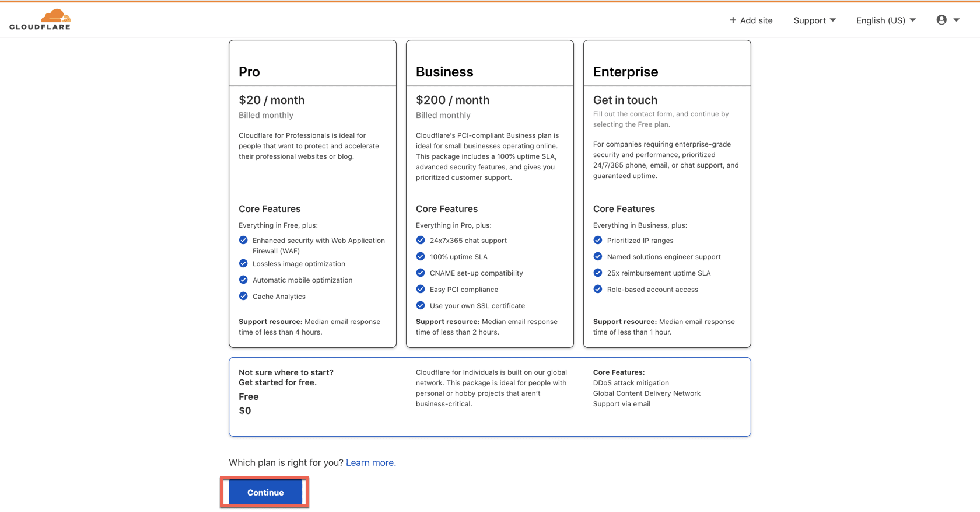Viewport: 980px width, 512px height.
Task: Click checkmark beside Cache Analytics
Action: click(x=243, y=296)
